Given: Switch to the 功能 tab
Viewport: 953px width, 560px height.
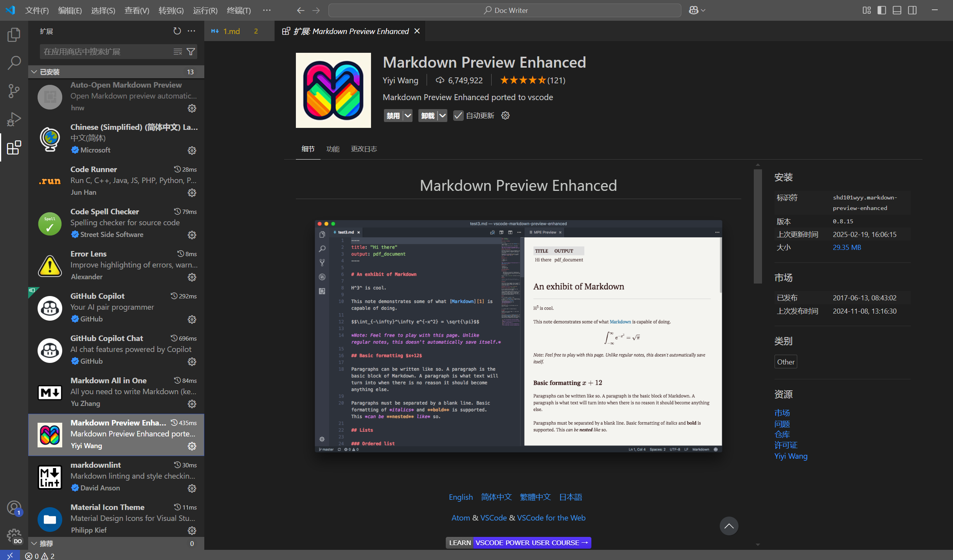Looking at the screenshot, I should pos(333,149).
